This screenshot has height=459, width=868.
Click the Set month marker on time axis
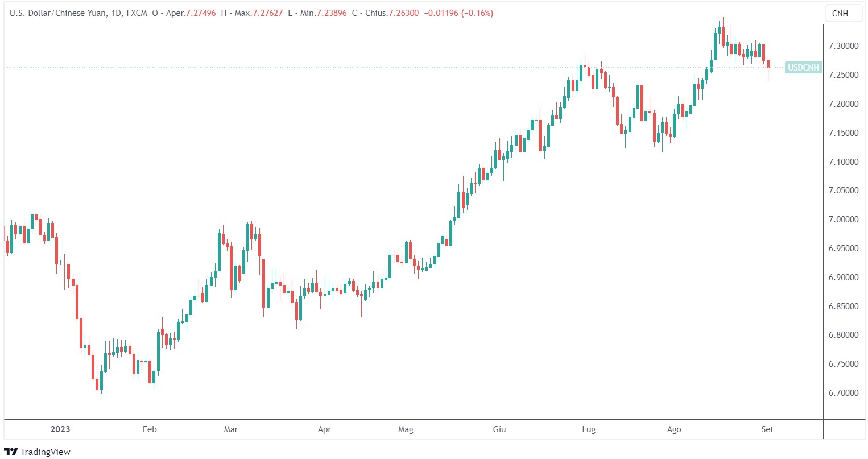click(x=767, y=429)
